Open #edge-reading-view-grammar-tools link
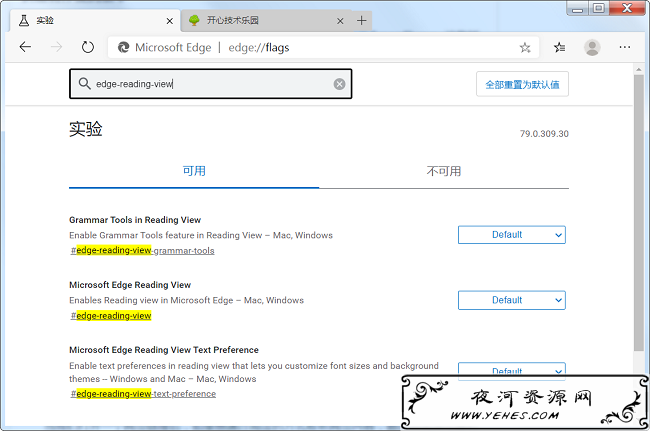The width and height of the screenshot is (650, 431). (x=142, y=251)
